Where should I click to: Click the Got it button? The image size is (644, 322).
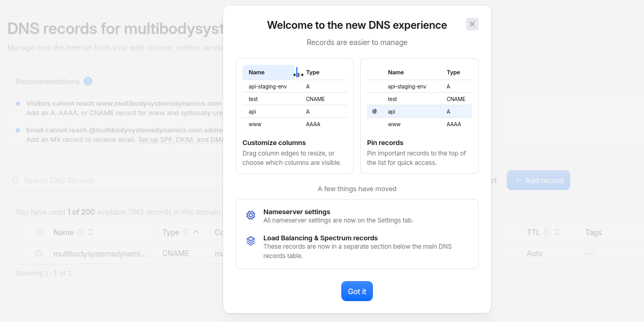pyautogui.click(x=357, y=292)
